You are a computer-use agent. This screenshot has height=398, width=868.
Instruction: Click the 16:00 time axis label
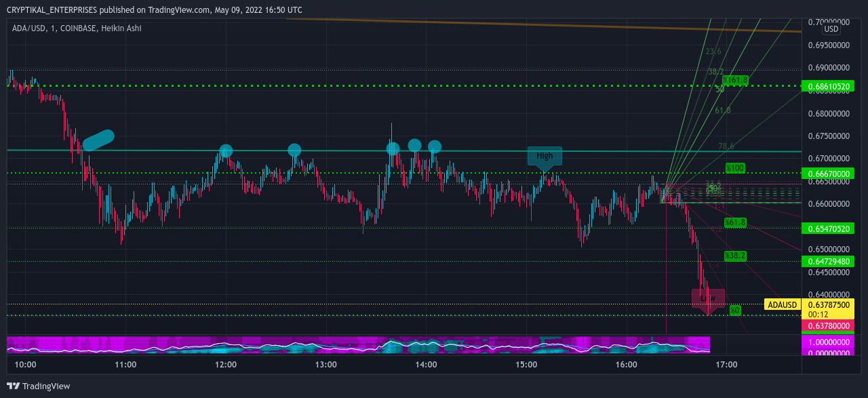[x=627, y=365]
